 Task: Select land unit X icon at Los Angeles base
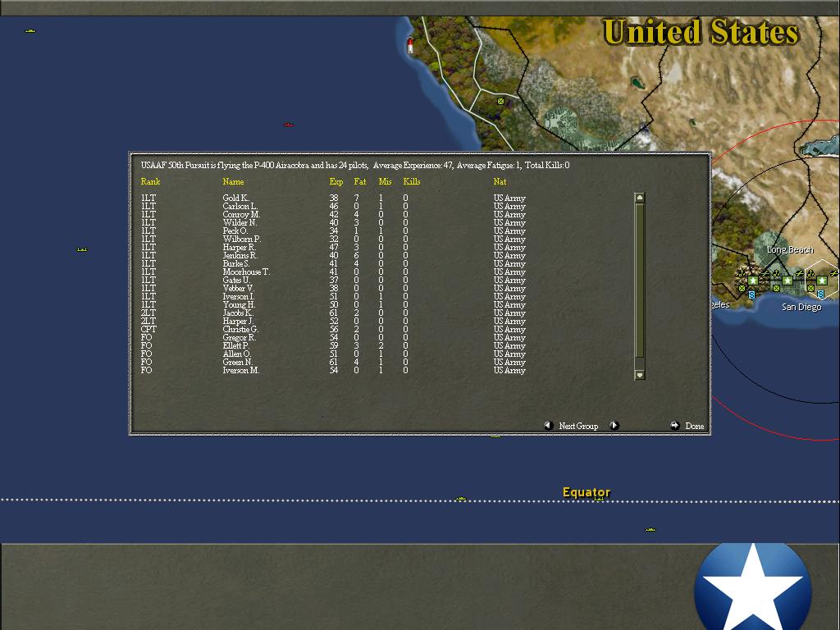[742, 288]
